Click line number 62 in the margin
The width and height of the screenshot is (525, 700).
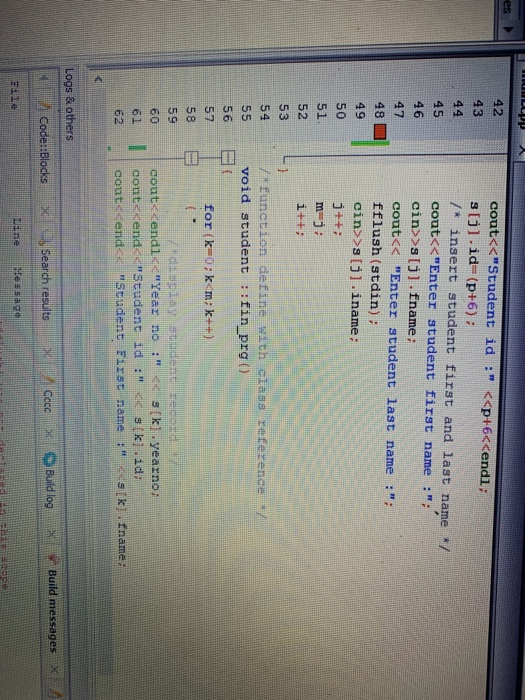tap(118, 115)
